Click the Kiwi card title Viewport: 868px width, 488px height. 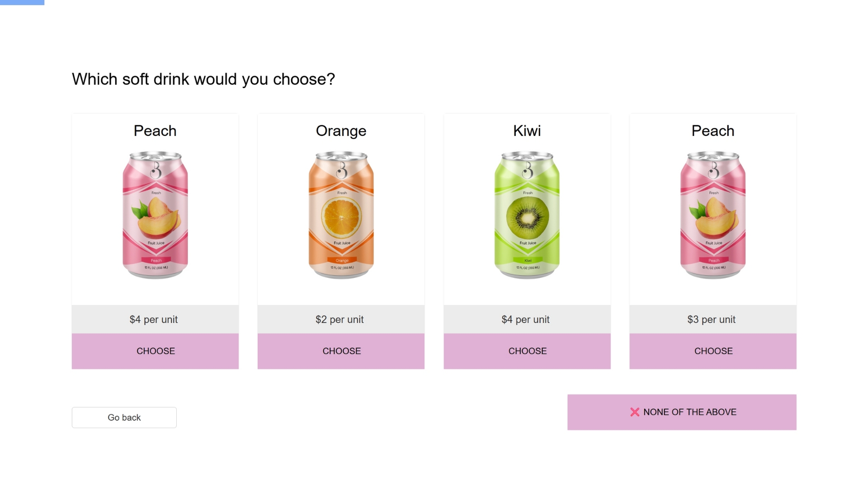click(x=527, y=131)
